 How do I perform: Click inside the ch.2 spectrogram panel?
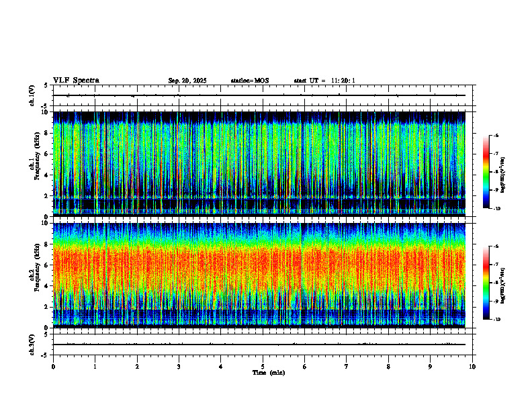(259, 275)
